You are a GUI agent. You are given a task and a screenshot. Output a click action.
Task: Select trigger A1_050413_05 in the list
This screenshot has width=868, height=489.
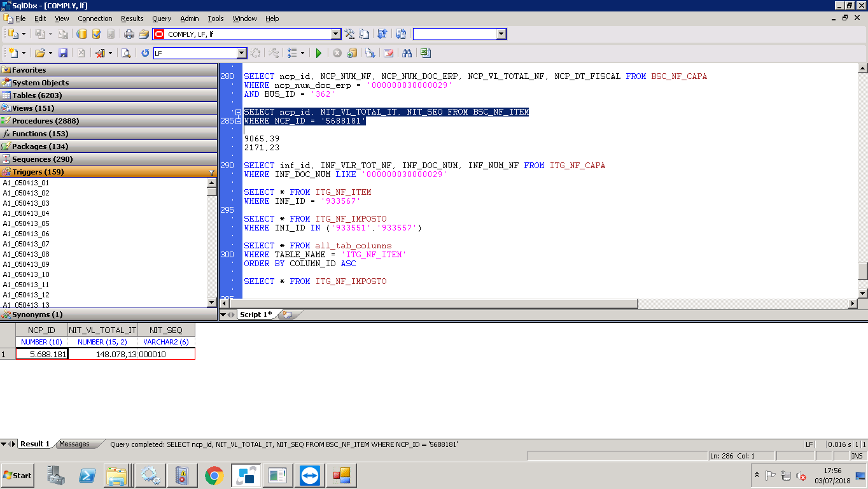point(26,223)
